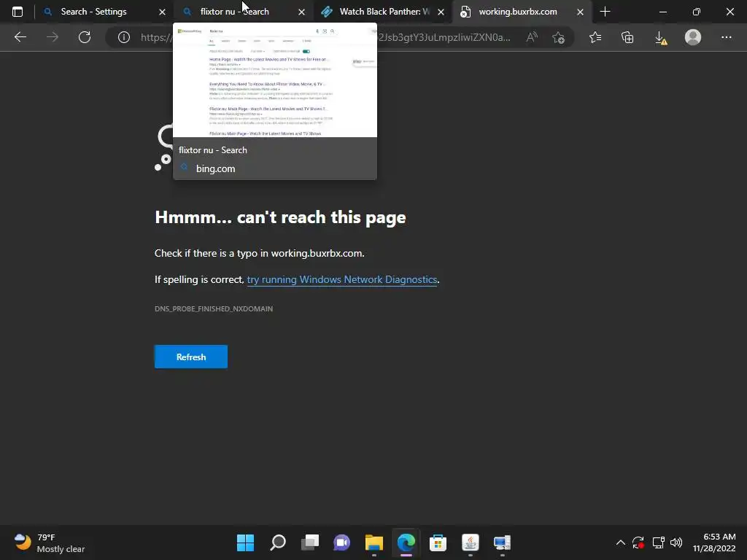Click the sync status tray icon
Viewport: 747px width, 560px height.
638,542
